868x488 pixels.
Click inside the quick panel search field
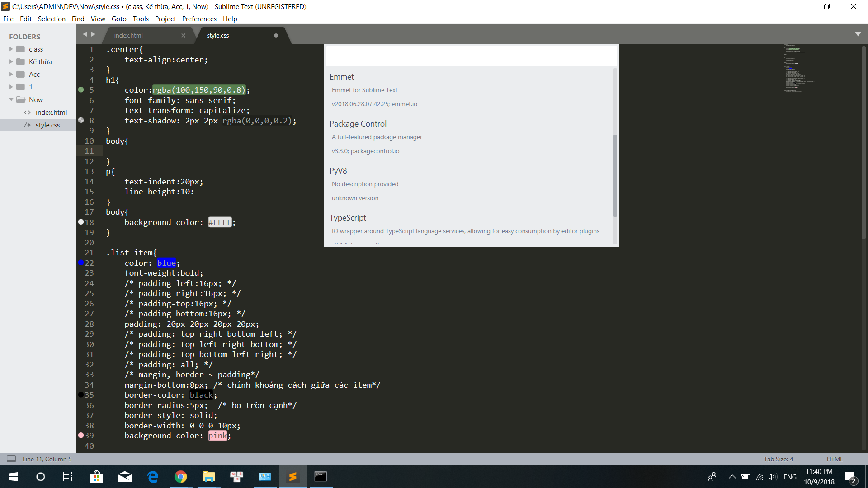tap(470, 55)
